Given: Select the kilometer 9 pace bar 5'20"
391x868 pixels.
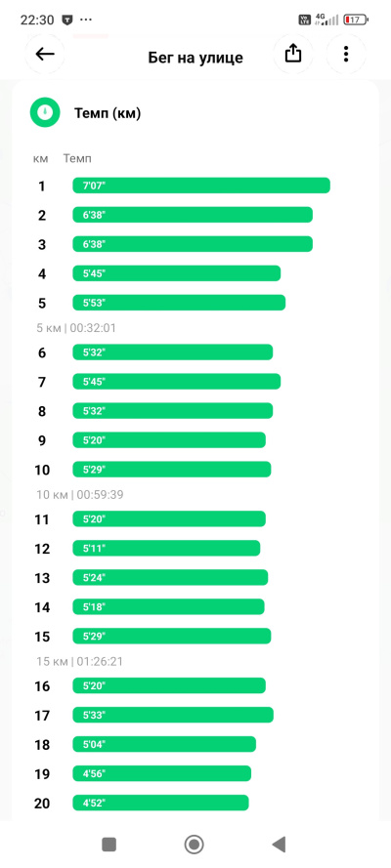Looking at the screenshot, I should [x=169, y=440].
